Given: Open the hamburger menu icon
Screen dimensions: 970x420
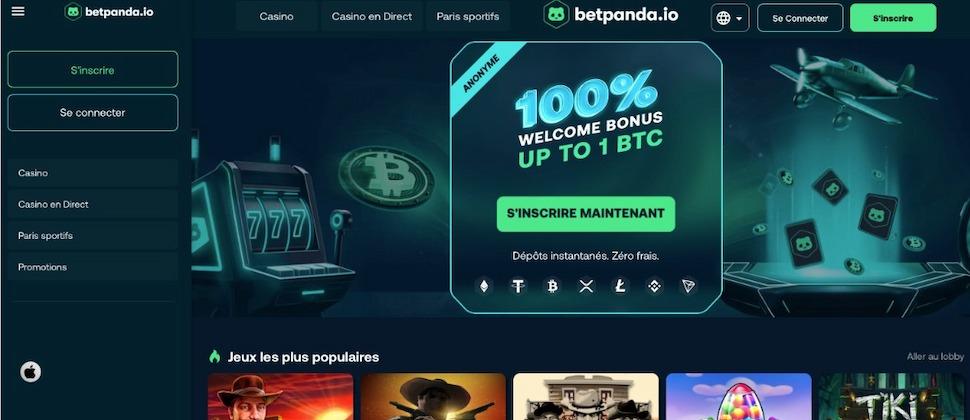Looking at the screenshot, I should [x=18, y=11].
